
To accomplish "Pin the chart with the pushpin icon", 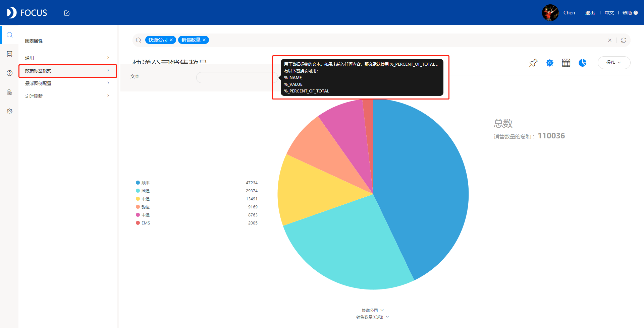I will 533,63.
